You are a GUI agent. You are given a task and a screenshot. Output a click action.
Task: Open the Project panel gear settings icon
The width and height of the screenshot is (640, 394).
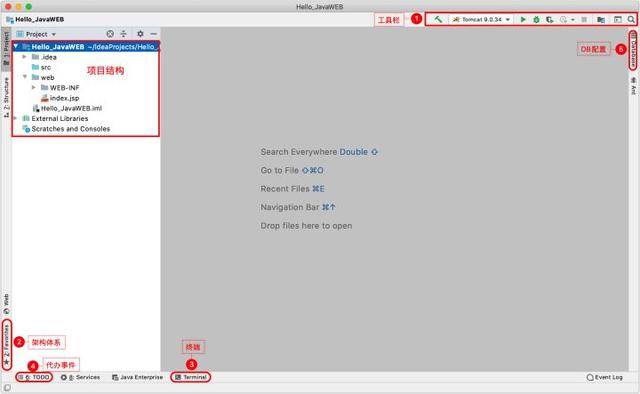tap(140, 34)
